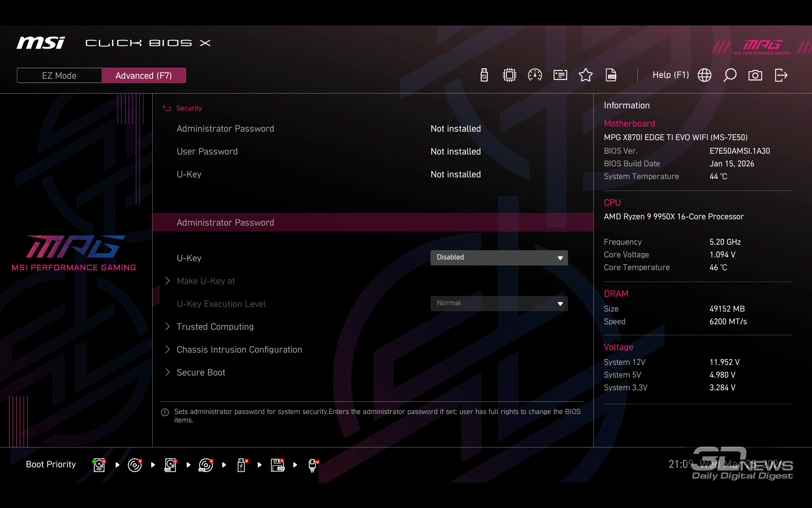Open the speedometer performance icon
Image resolution: width=812 pixels, height=508 pixels.
(535, 75)
